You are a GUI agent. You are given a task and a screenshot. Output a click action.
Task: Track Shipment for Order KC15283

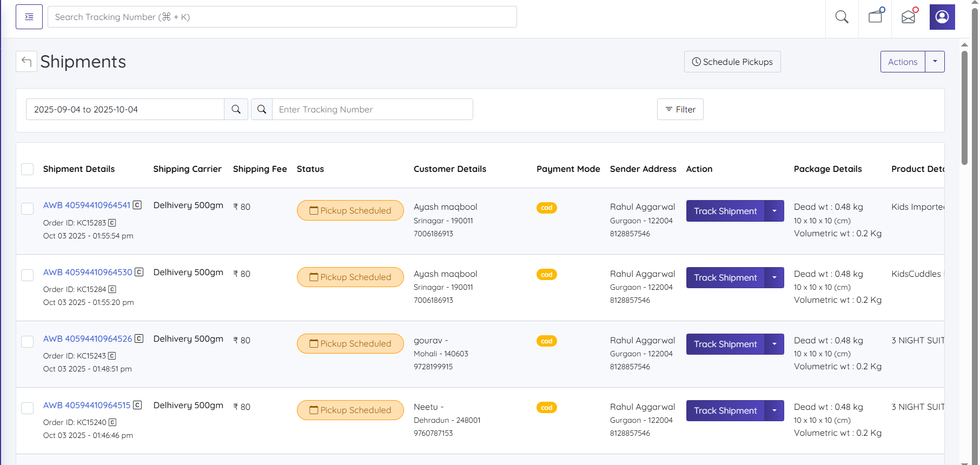click(x=725, y=211)
